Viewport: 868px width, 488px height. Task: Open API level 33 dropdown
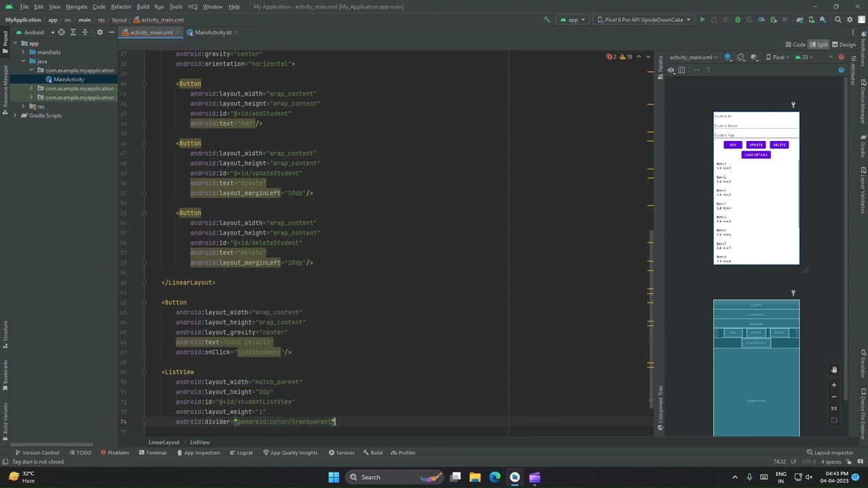click(x=804, y=57)
